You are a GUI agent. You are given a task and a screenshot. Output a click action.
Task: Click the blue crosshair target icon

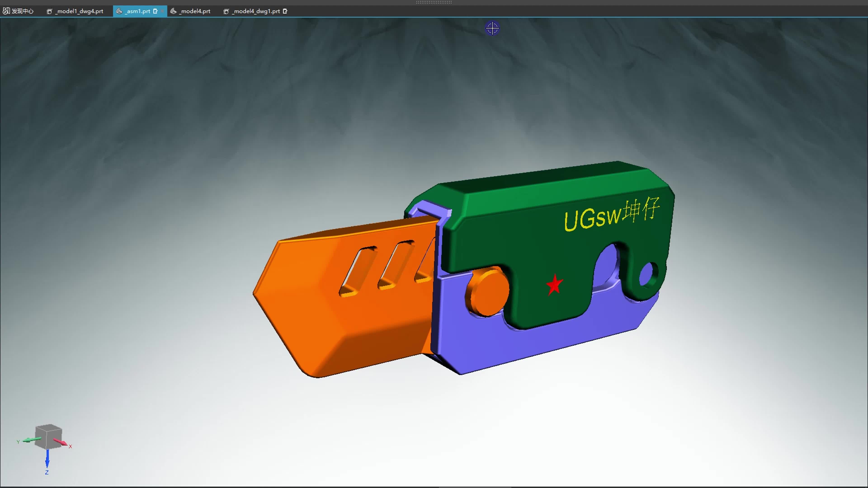tap(492, 28)
